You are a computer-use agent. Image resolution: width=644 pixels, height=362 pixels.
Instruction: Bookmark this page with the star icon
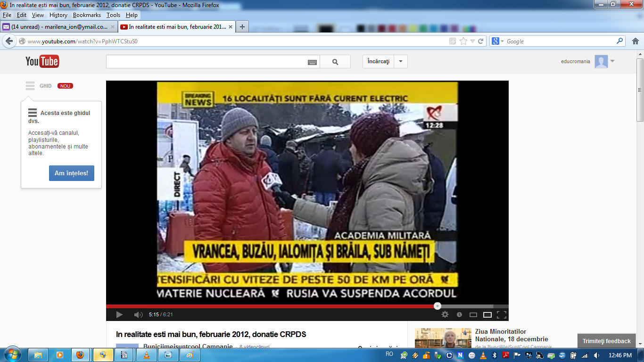(x=463, y=41)
